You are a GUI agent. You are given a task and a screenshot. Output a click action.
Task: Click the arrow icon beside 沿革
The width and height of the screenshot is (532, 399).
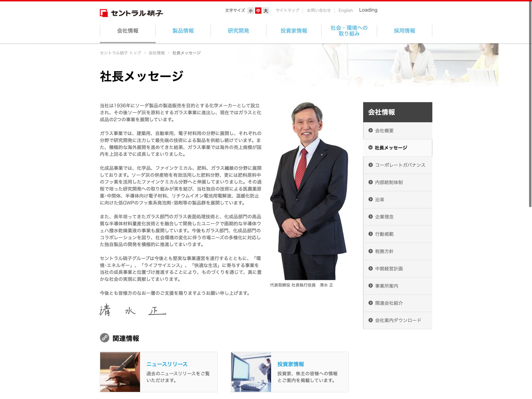tap(370, 199)
